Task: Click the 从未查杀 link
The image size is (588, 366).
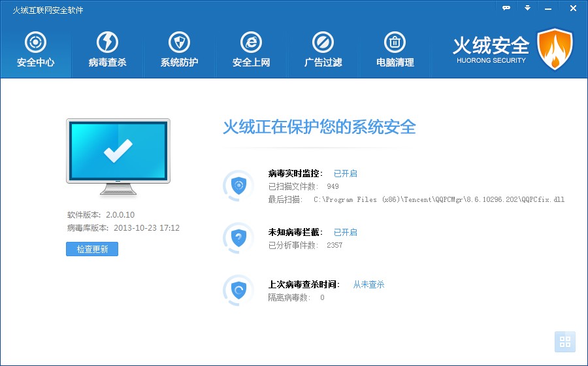Action: tap(368, 284)
